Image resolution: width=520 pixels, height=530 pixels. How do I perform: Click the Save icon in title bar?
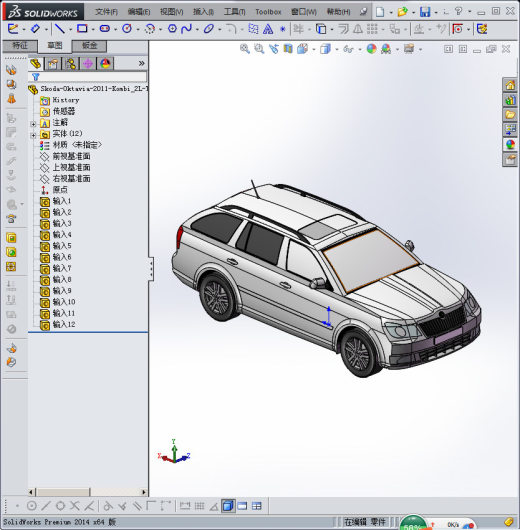425,12
